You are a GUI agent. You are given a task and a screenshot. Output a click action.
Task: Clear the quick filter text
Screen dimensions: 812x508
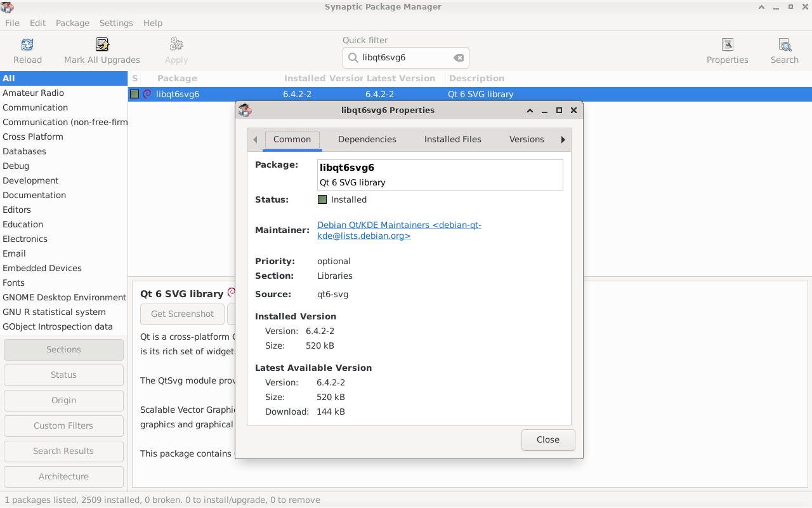[459, 57]
